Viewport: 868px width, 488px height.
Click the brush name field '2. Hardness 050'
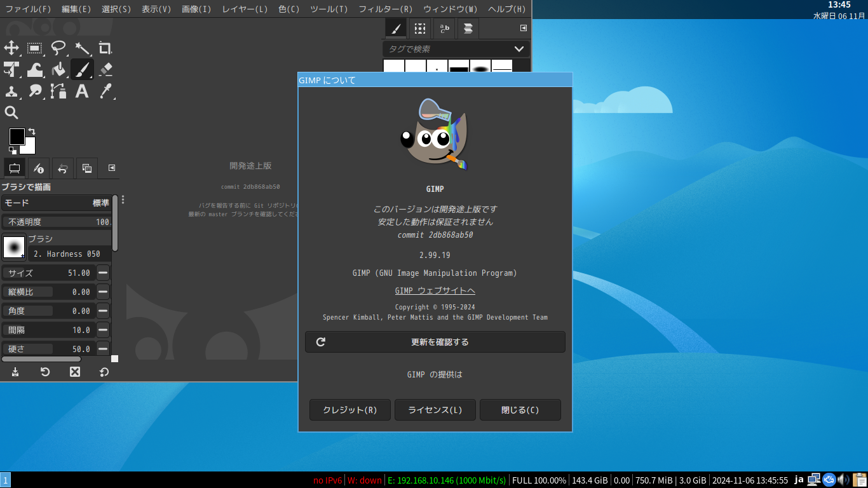click(69, 254)
